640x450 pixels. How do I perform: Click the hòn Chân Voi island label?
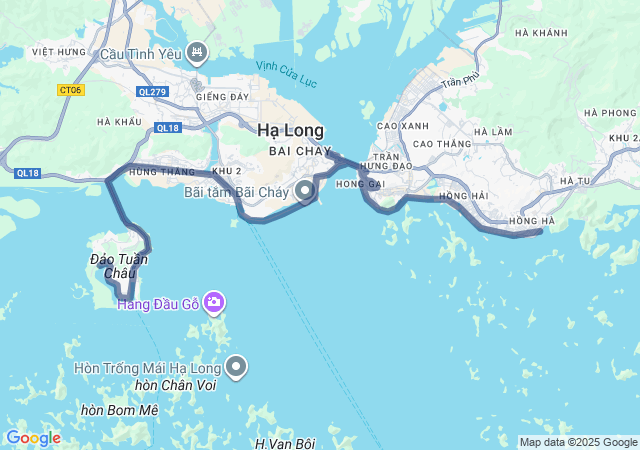pyautogui.click(x=176, y=385)
